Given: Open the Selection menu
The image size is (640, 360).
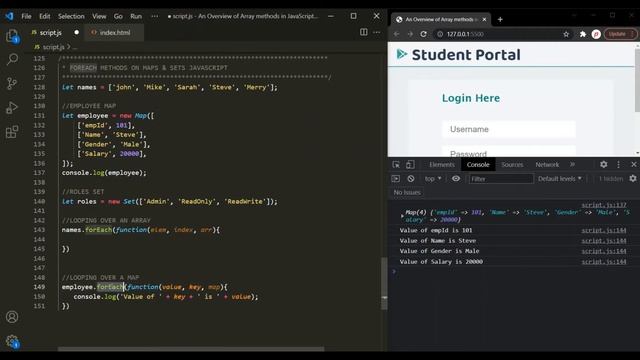Looking at the screenshot, I should click(71, 16).
